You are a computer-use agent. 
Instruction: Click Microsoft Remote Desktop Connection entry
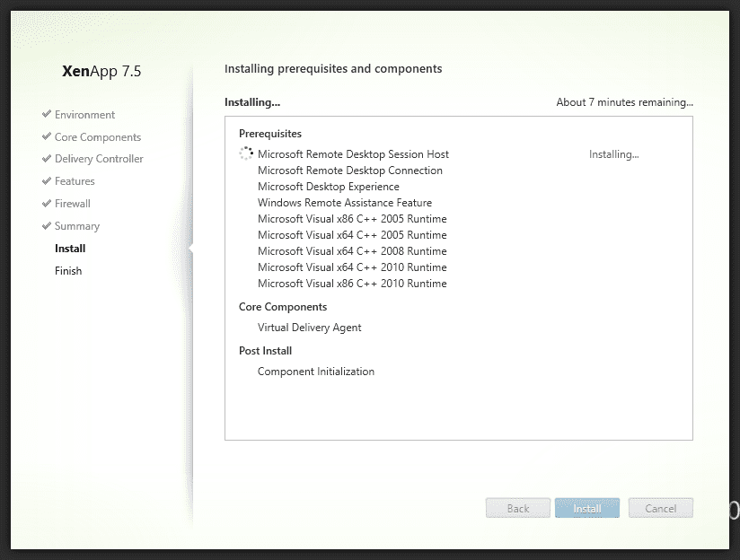(x=349, y=171)
